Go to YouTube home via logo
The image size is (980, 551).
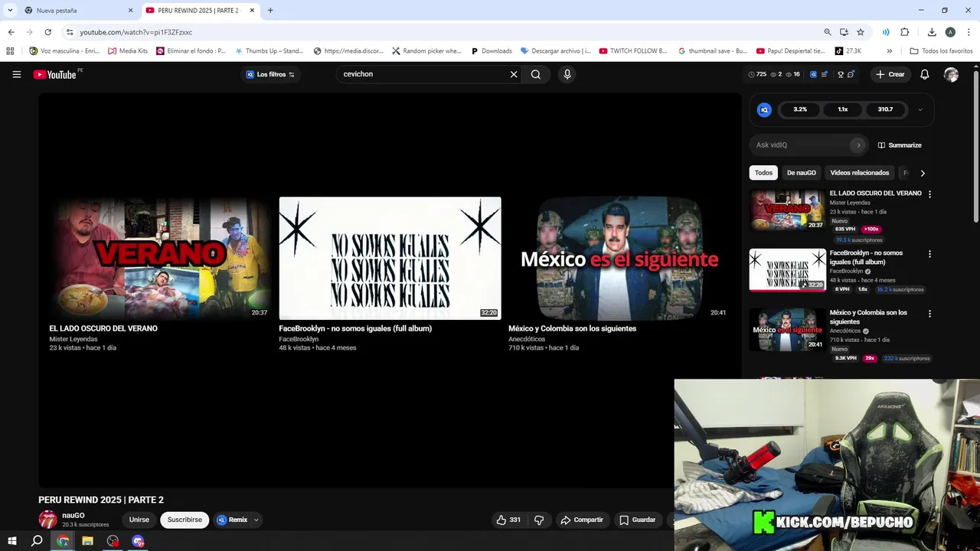click(54, 74)
